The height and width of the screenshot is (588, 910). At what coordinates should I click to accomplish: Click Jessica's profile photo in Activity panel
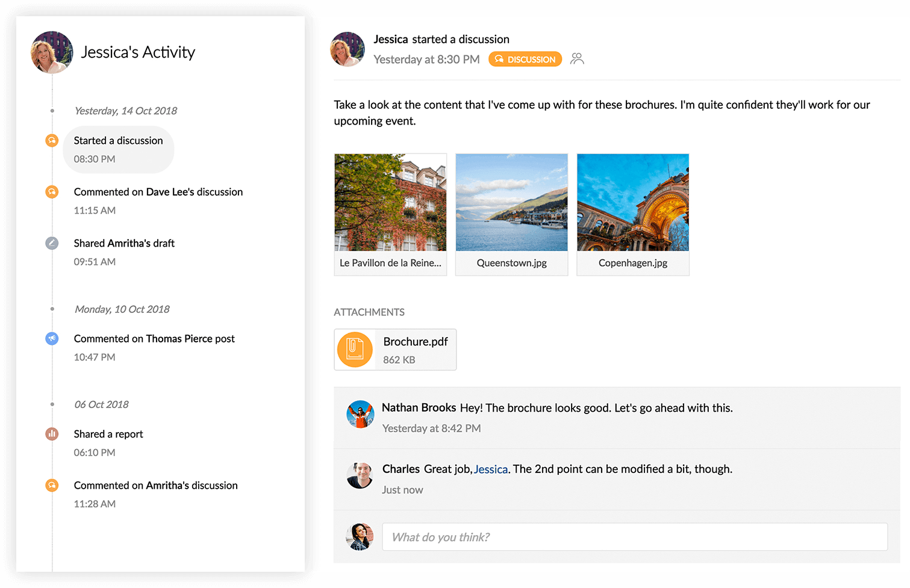point(52,52)
